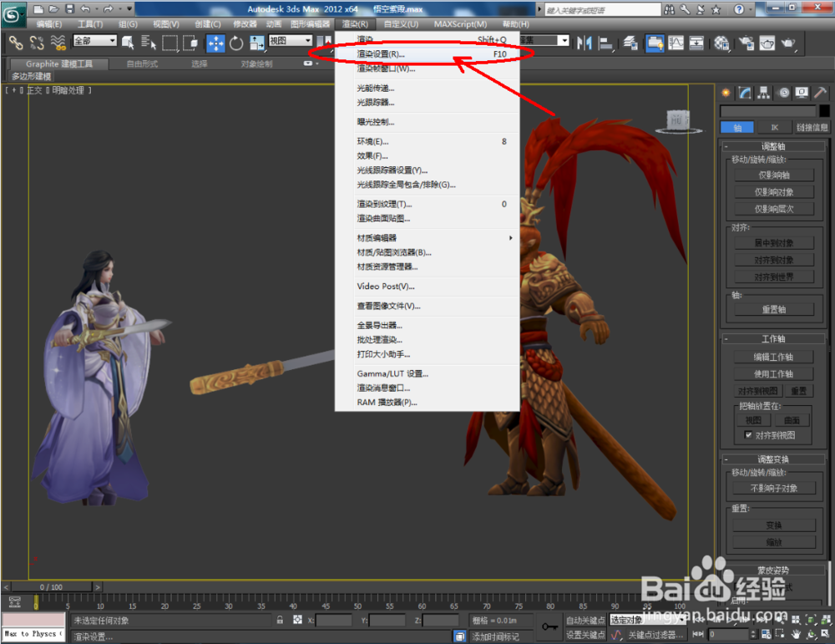Toggle absolute/offset transform type-in mode
This screenshot has height=644, width=835.
[x=297, y=620]
